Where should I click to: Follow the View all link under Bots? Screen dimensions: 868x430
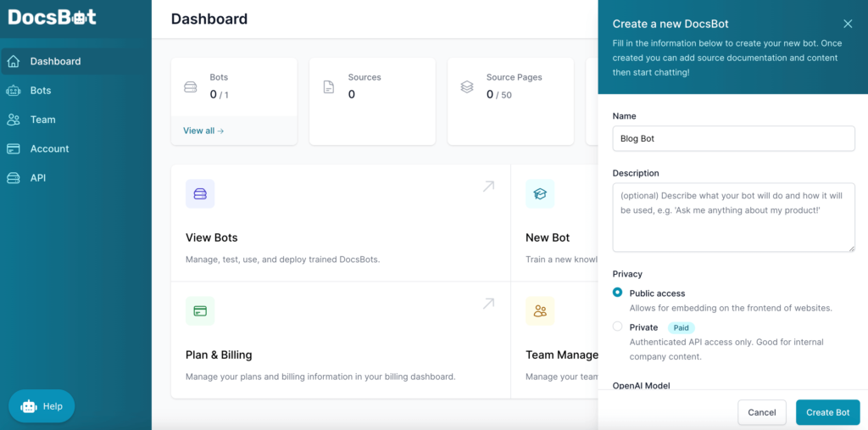point(203,131)
